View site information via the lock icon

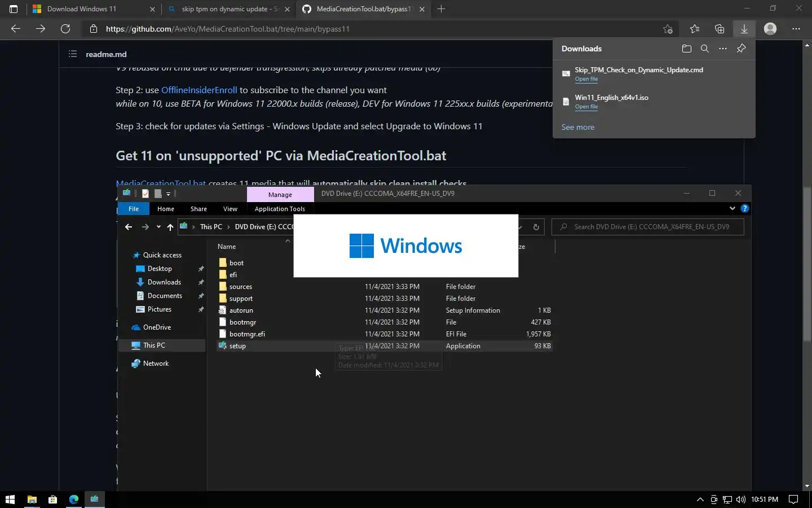pos(94,29)
